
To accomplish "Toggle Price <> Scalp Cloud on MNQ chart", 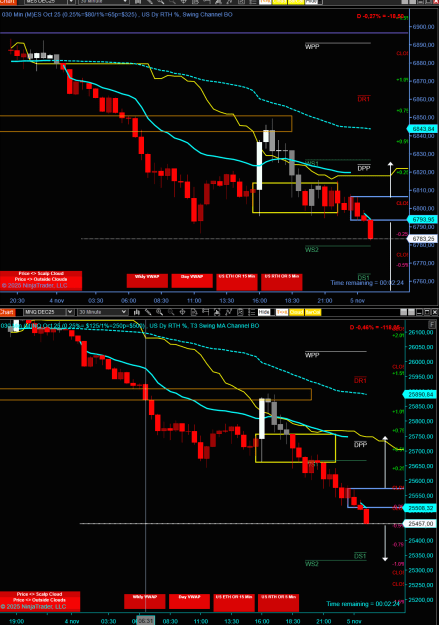I will click(40, 594).
